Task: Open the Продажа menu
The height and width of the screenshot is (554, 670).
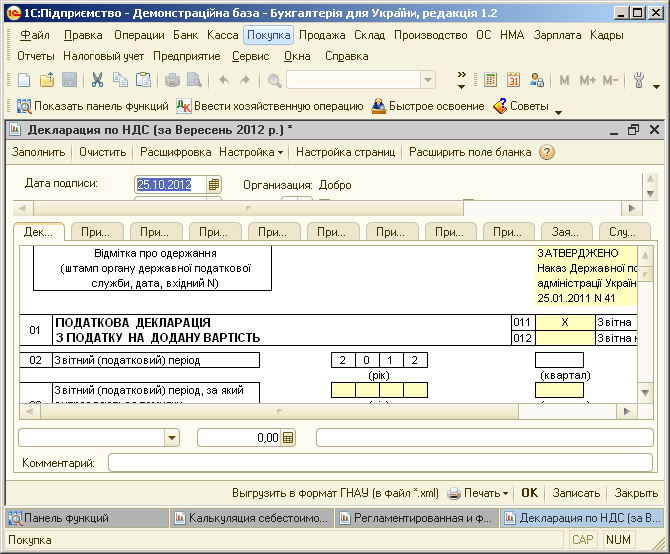Action: 322,35
